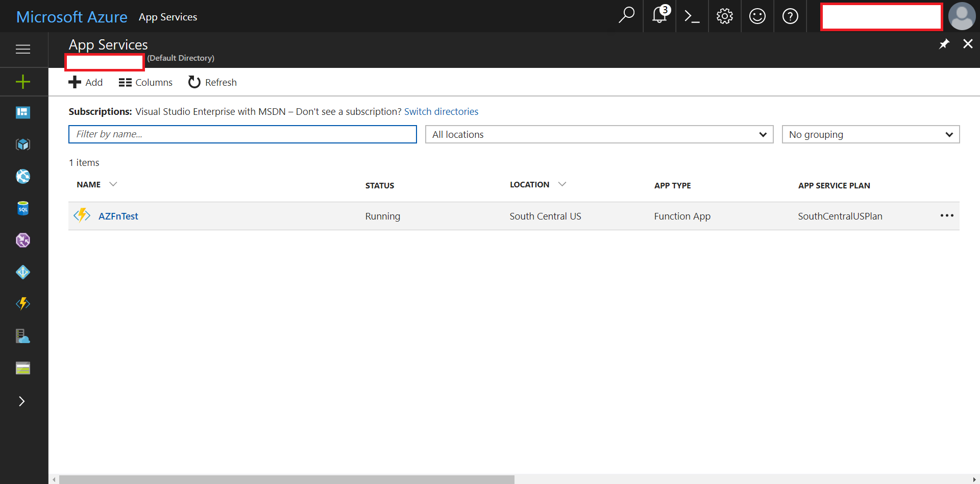Click the Switch directories link

(x=441, y=111)
